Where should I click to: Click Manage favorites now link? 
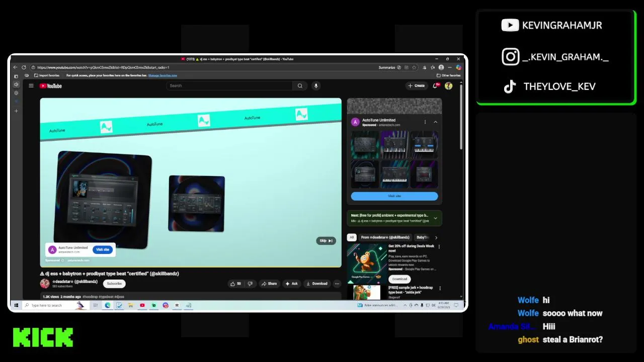tap(163, 75)
